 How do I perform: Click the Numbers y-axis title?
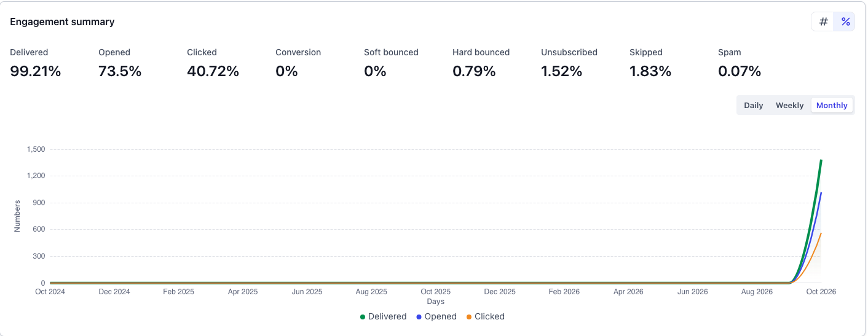(17, 216)
